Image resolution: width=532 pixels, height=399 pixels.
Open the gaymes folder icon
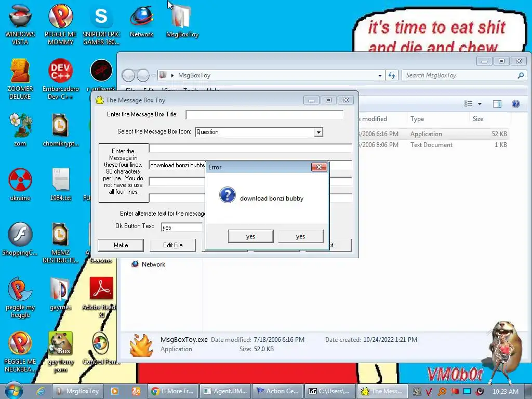pos(60,294)
